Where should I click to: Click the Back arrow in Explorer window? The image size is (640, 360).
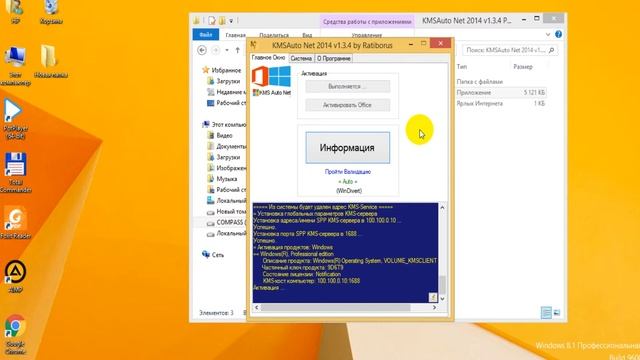pyautogui.click(x=202, y=50)
